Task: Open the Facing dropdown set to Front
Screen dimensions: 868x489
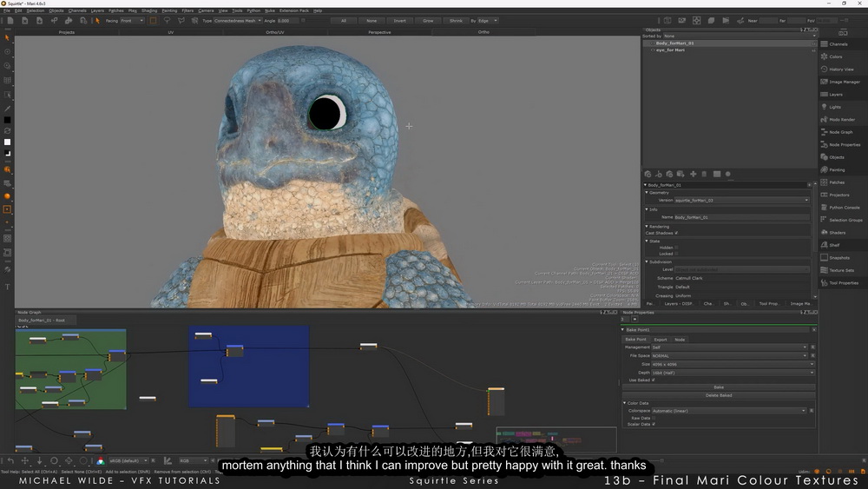Action: pos(132,21)
